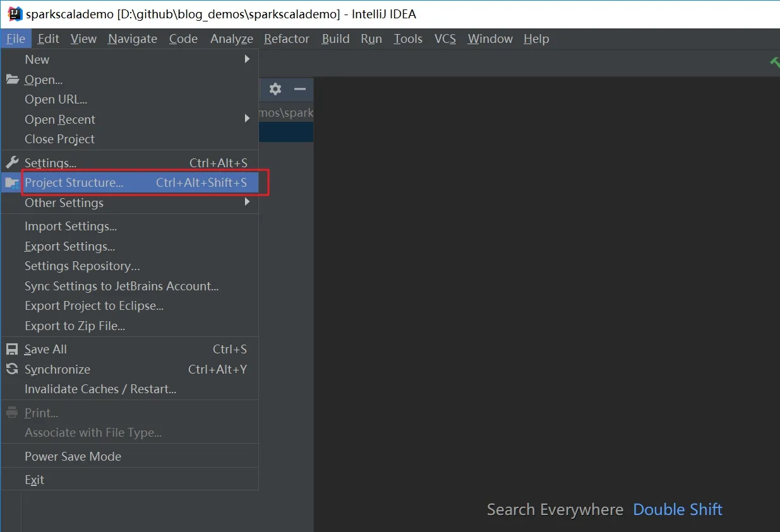Open the Navigate menu
The width and height of the screenshot is (780, 532).
click(133, 38)
